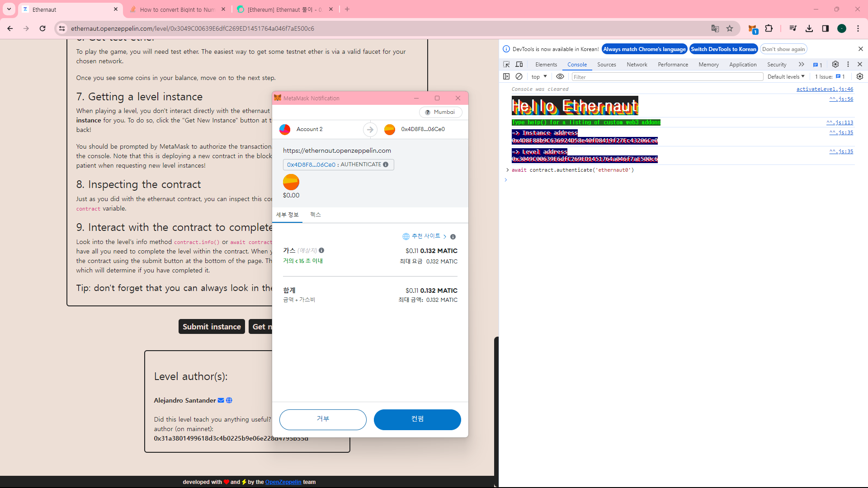The width and height of the screenshot is (868, 488).
Task: Click Switch DevTools to Korean
Action: tap(723, 49)
